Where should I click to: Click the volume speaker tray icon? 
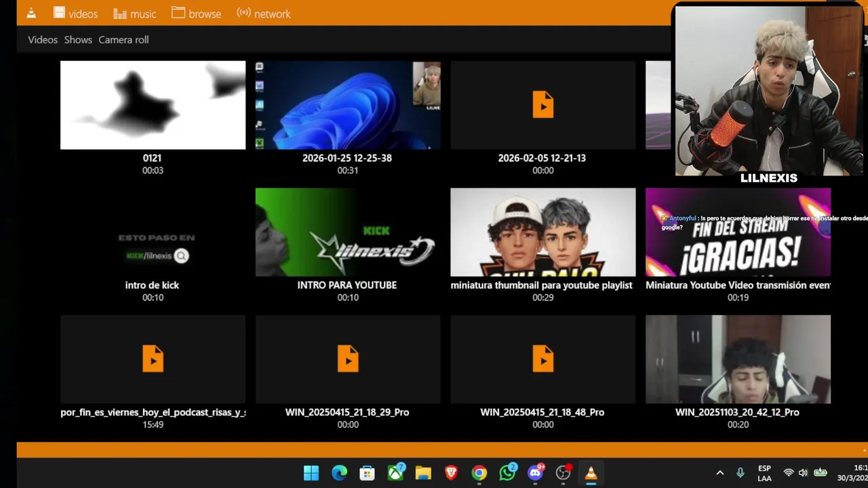pyautogui.click(x=803, y=473)
